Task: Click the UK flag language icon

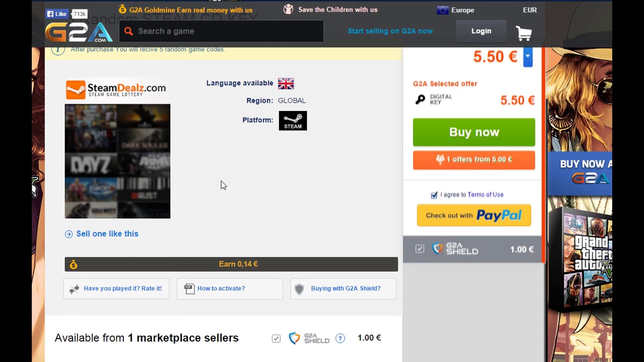Action: [x=286, y=83]
